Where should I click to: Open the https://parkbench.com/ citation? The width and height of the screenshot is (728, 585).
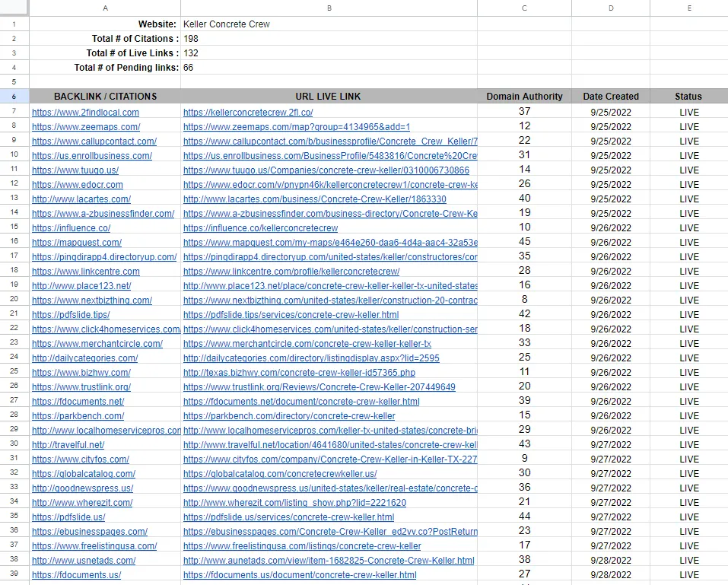(x=78, y=416)
